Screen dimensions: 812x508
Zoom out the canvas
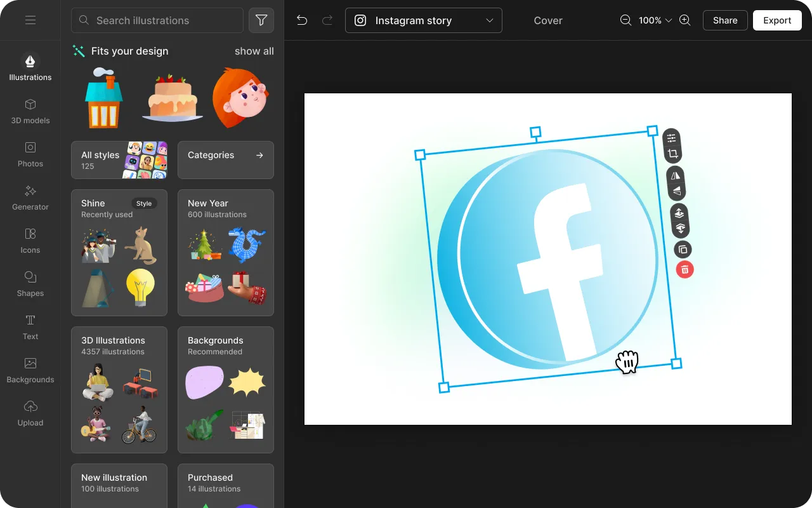click(x=625, y=20)
